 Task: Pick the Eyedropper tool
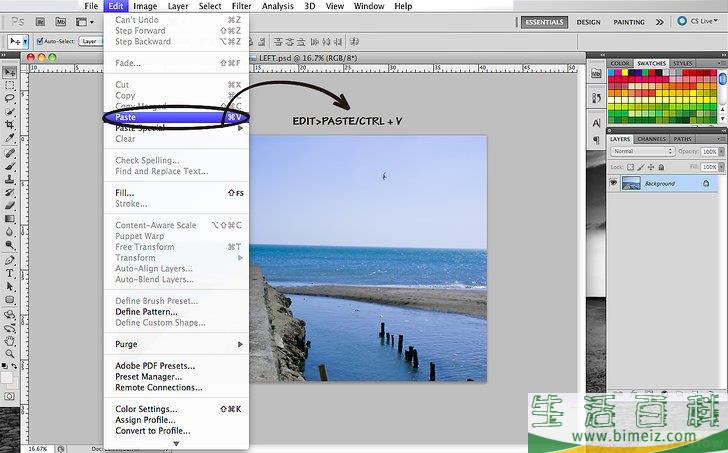point(10,138)
